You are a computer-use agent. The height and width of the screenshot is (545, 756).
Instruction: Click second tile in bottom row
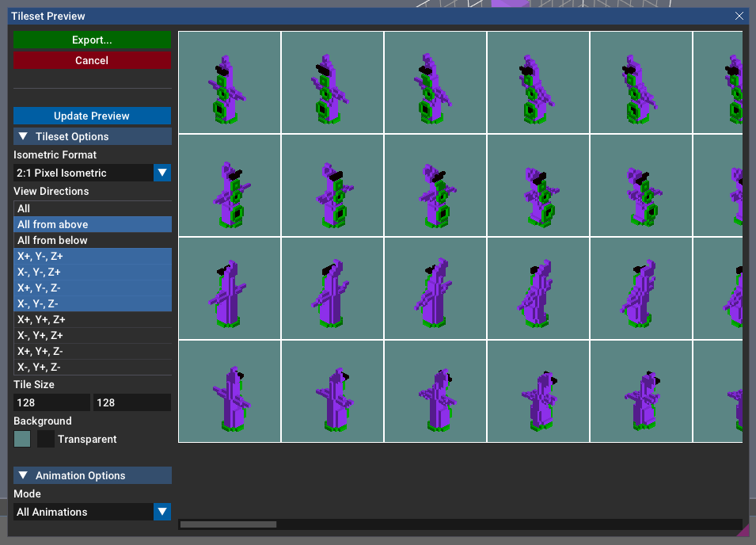(x=332, y=391)
